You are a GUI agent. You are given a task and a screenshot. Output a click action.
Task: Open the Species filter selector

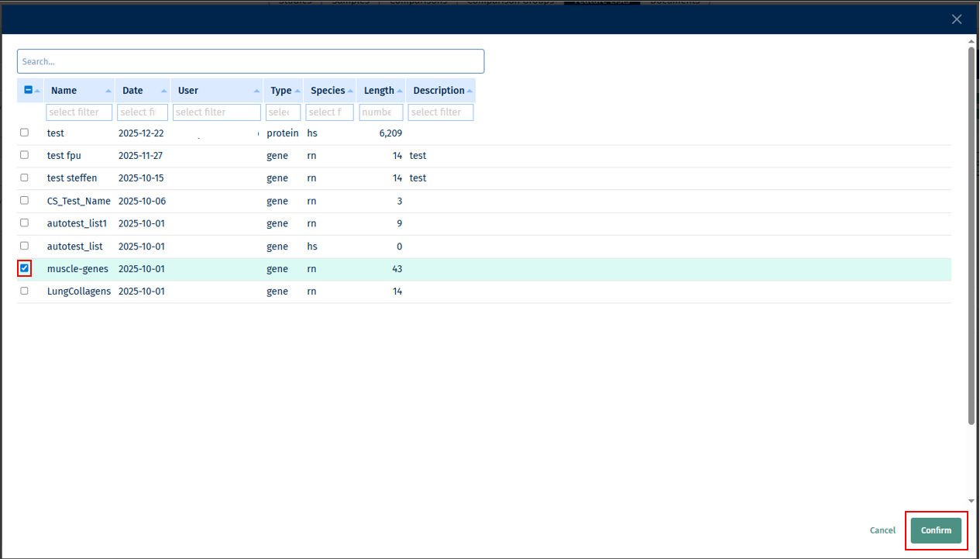(329, 112)
